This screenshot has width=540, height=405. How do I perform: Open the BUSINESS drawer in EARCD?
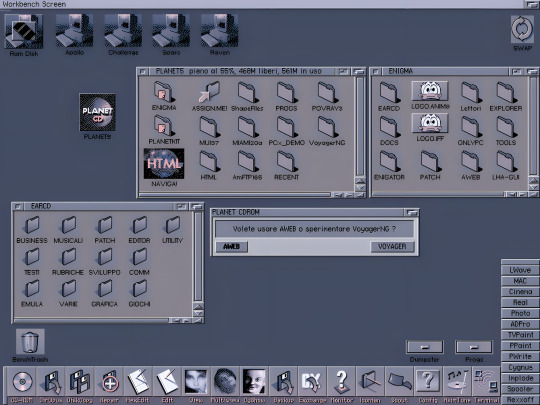pyautogui.click(x=32, y=225)
